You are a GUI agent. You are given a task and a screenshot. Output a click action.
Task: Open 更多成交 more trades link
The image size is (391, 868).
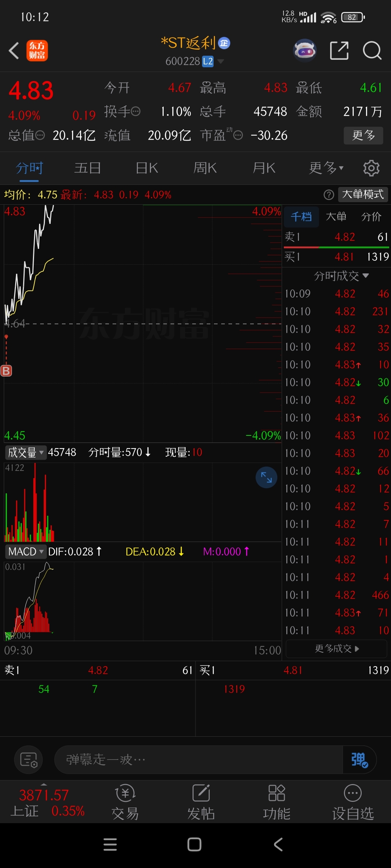[337, 648]
